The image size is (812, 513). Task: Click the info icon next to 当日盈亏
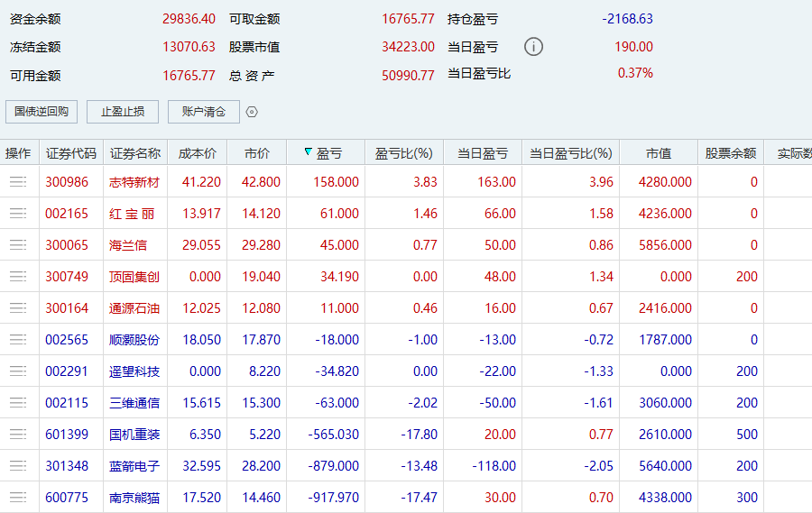coord(534,47)
